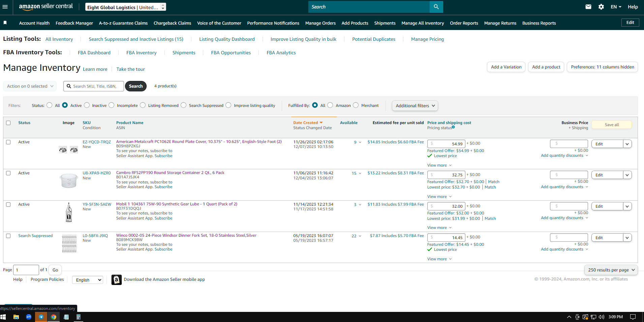
Task: Expand View more for the Mobil 1 row
Action: (x=439, y=228)
